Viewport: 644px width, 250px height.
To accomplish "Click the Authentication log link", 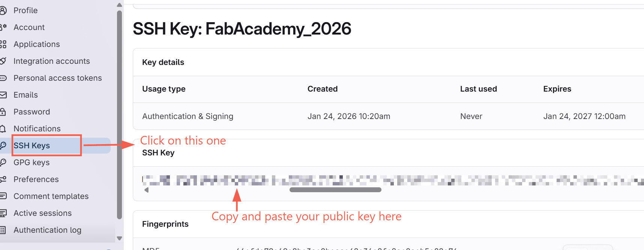I will (47, 230).
